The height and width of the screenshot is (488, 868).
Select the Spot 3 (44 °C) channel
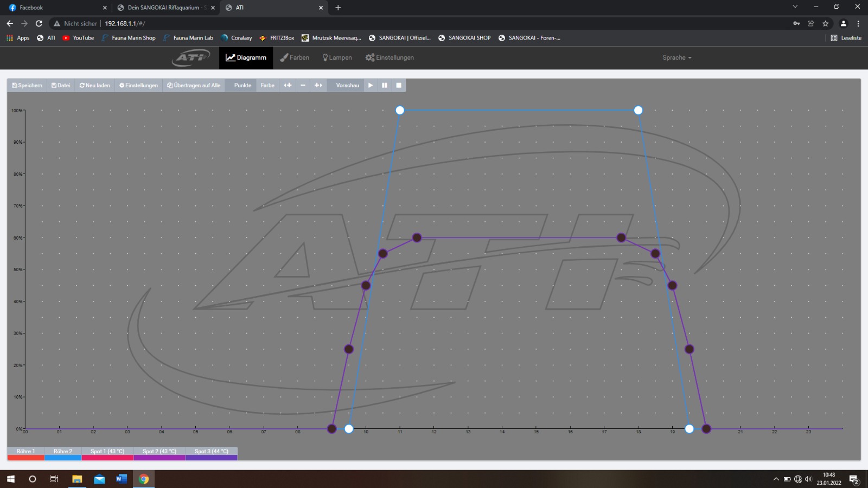click(x=212, y=452)
